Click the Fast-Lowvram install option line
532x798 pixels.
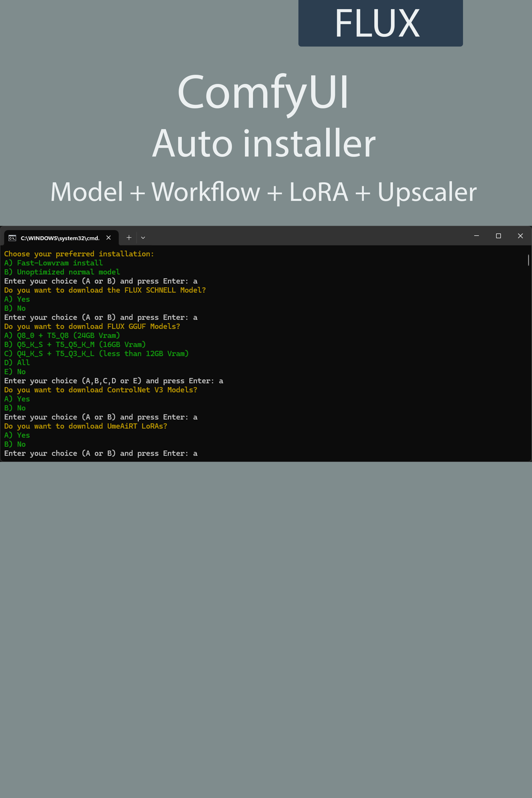53,263
